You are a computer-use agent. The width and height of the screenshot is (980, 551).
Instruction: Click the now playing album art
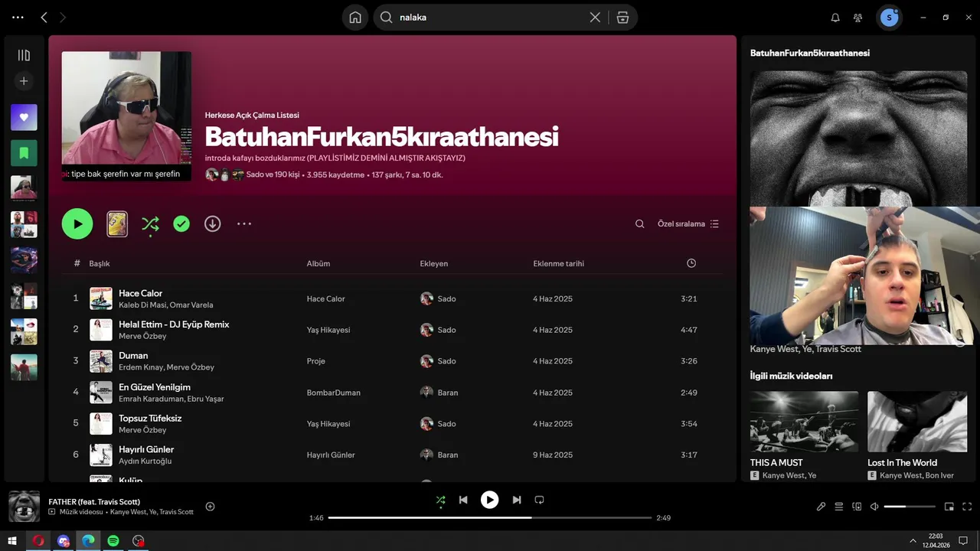pyautogui.click(x=24, y=506)
